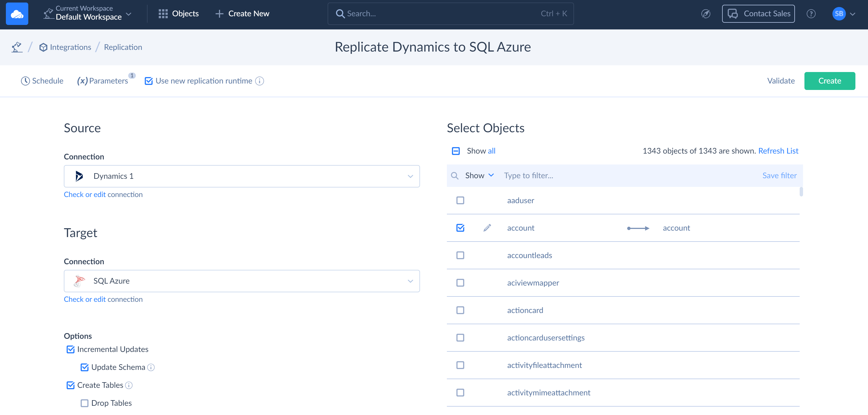
Task: Edit the account object via pencil icon
Action: pyautogui.click(x=487, y=228)
